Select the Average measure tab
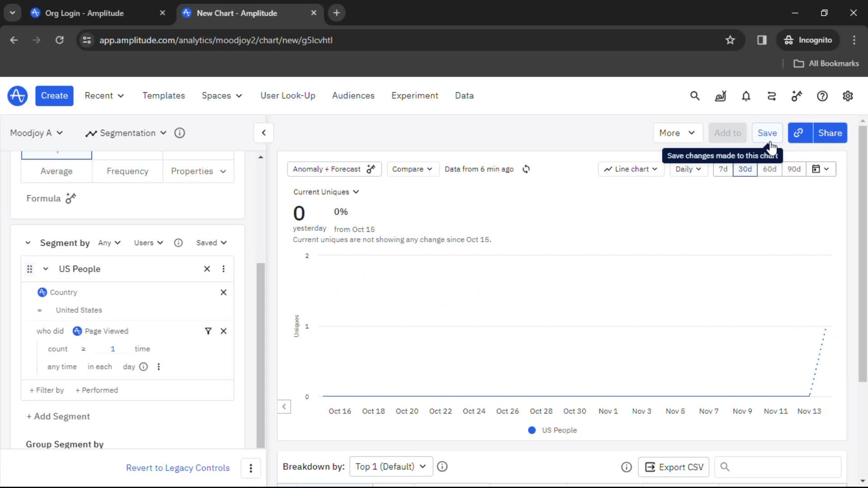This screenshot has width=868, height=488. pos(57,171)
